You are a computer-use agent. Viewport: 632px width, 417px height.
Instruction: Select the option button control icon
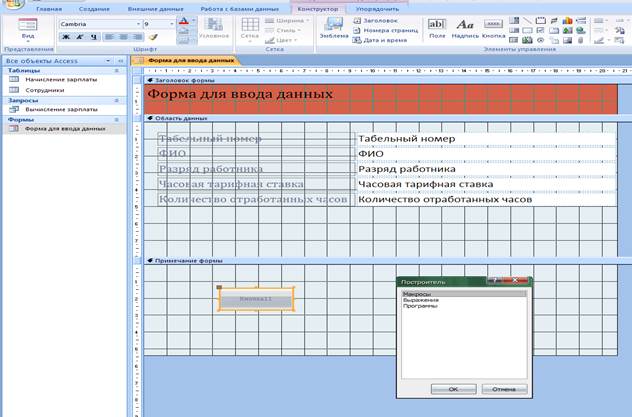pyautogui.click(x=541, y=40)
